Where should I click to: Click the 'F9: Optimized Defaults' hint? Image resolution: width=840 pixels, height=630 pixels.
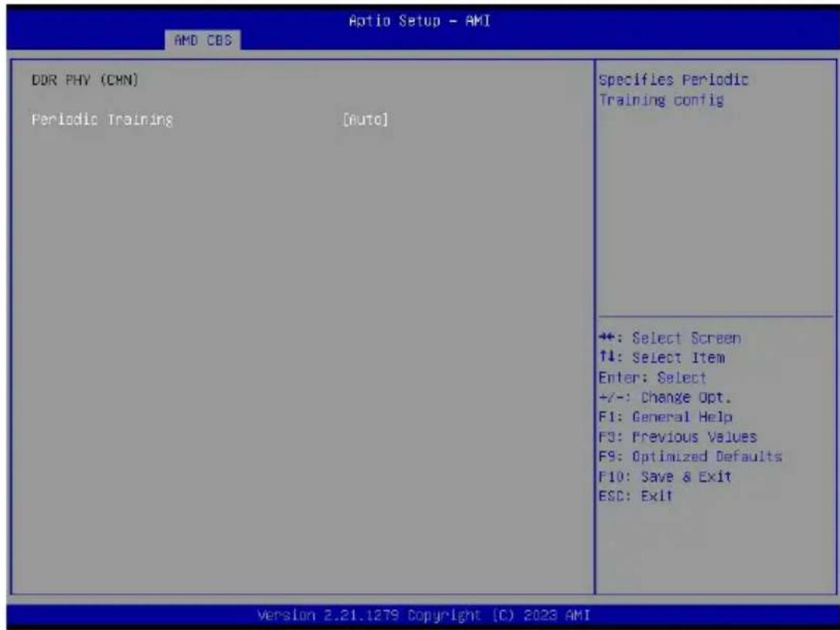[690, 456]
